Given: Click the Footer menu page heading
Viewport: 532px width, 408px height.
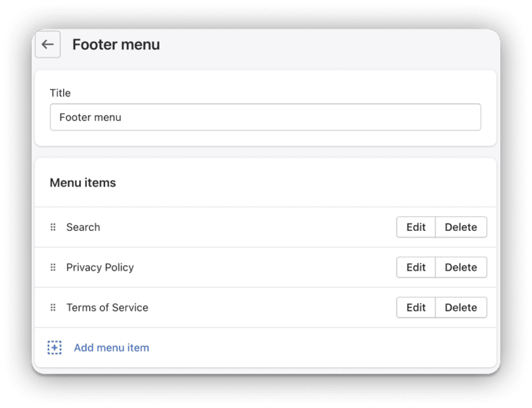Looking at the screenshot, I should [x=116, y=45].
